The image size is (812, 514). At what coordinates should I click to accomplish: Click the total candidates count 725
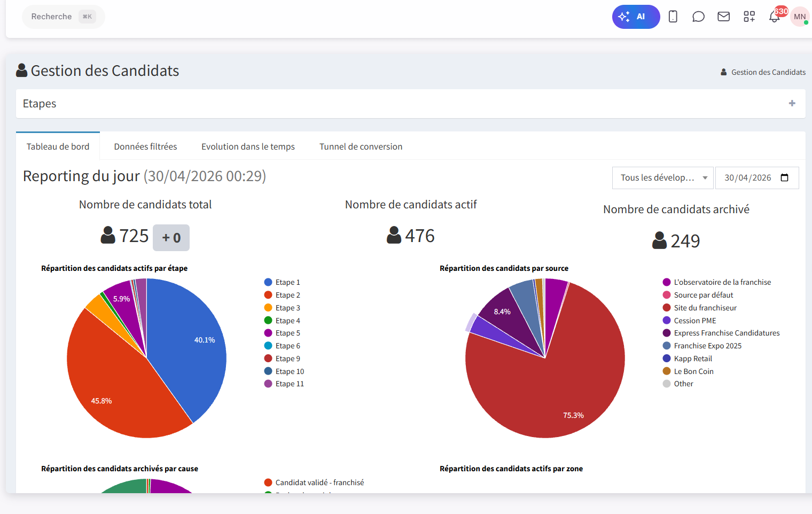coord(134,236)
